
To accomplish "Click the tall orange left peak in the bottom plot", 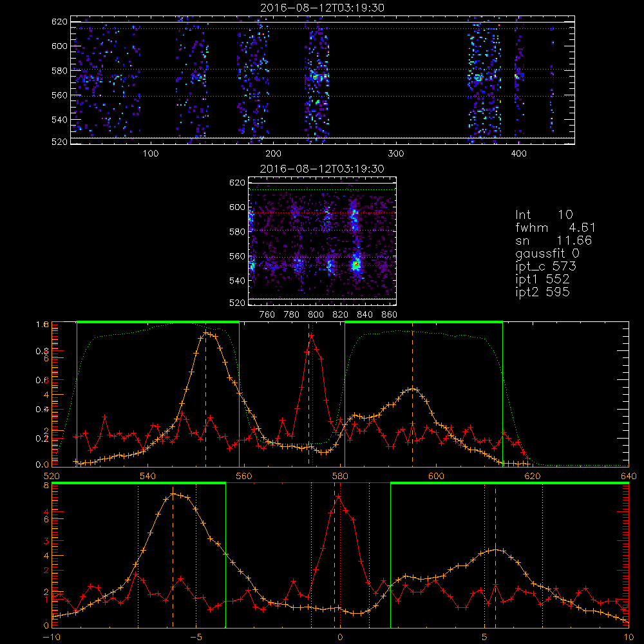I will tap(173, 494).
